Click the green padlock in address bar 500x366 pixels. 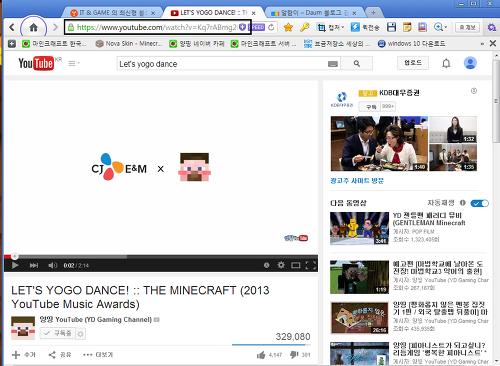(71, 27)
